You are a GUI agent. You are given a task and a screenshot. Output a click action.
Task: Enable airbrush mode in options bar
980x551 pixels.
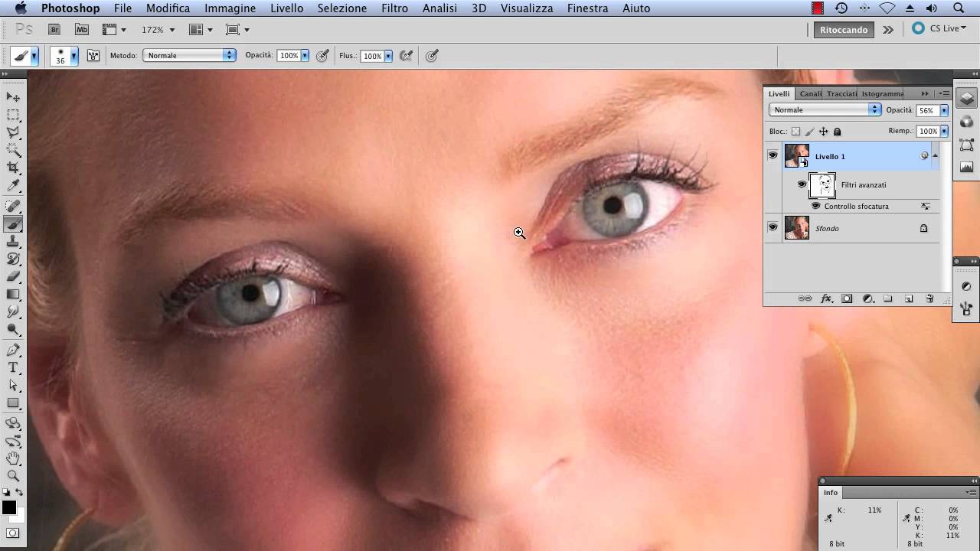407,56
